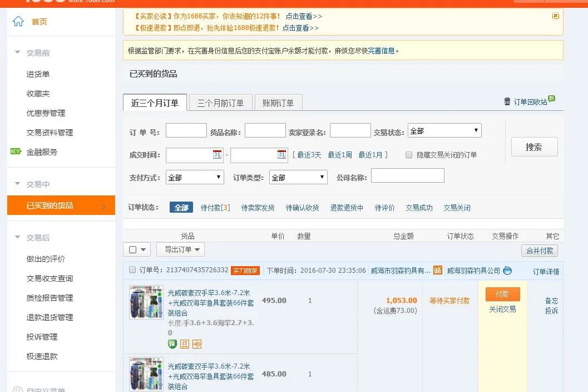Image resolution: width=588 pixels, height=392 pixels.
Task: Click the orange 诚 credit icon
Action: pos(438,270)
